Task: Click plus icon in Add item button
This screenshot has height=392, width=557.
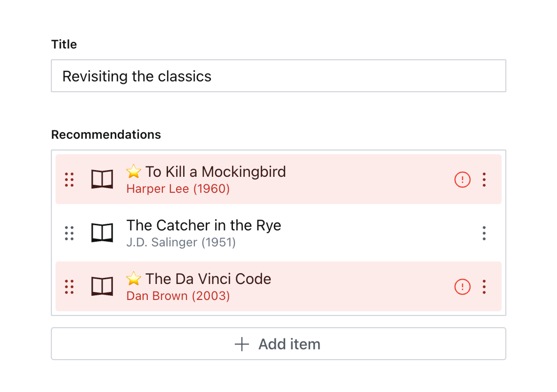Action: click(x=242, y=344)
